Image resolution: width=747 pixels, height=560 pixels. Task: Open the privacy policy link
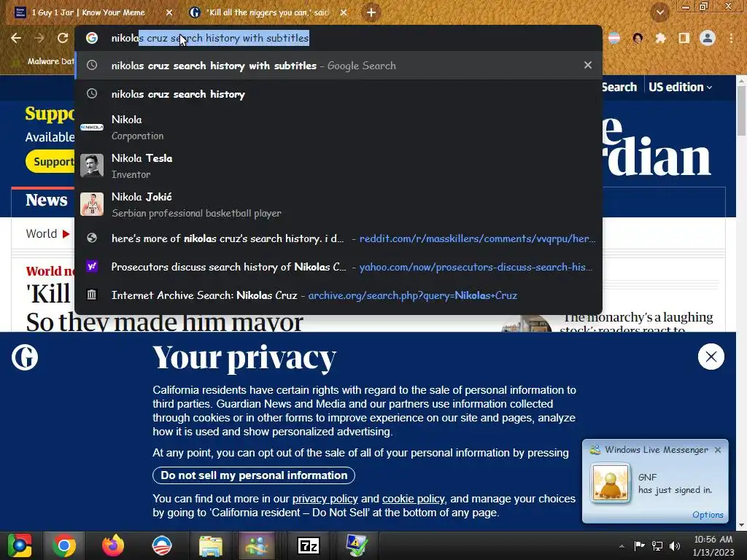(x=325, y=499)
